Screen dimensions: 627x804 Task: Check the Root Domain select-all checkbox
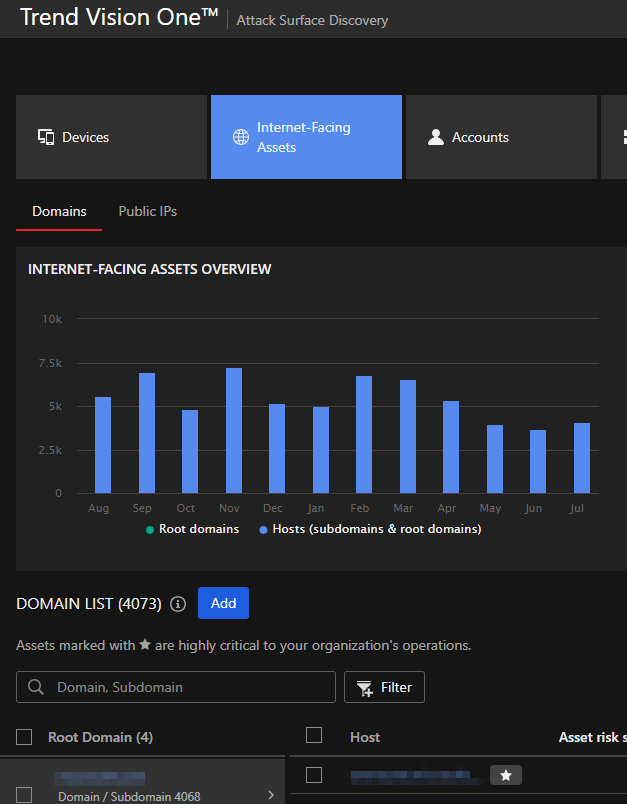click(x=25, y=737)
